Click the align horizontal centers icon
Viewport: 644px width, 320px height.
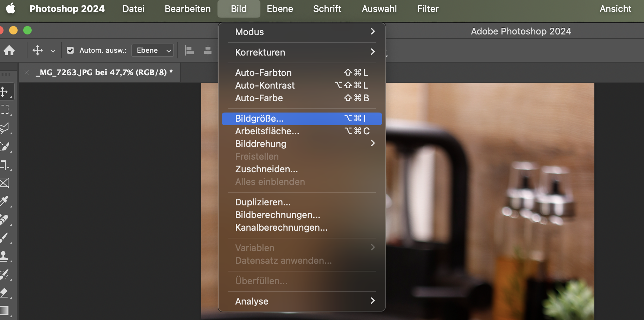click(x=208, y=50)
